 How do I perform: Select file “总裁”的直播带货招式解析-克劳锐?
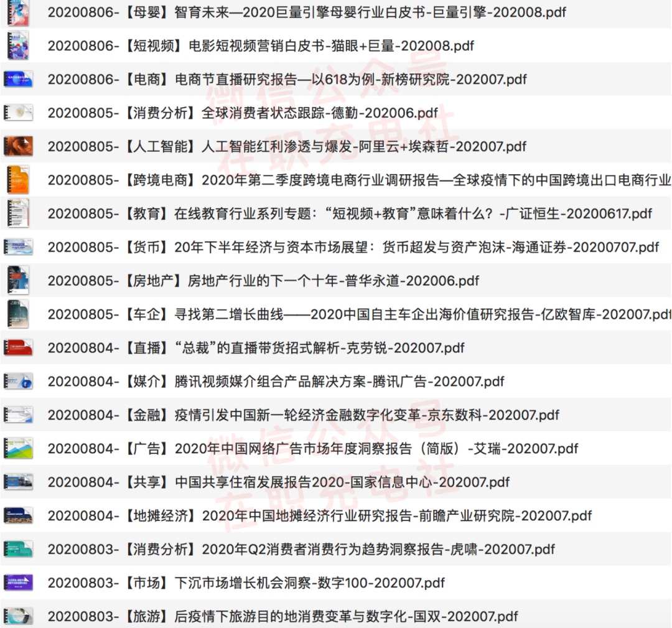(256, 348)
